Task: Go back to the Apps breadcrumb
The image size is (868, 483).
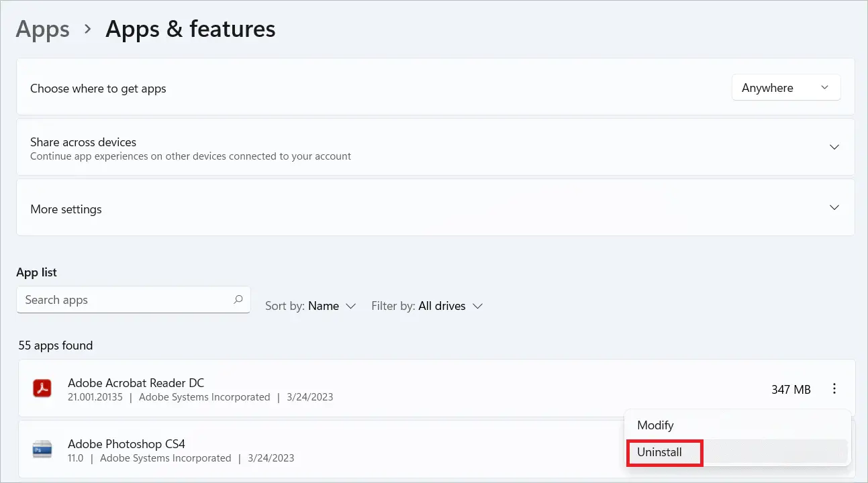Action: click(x=42, y=29)
